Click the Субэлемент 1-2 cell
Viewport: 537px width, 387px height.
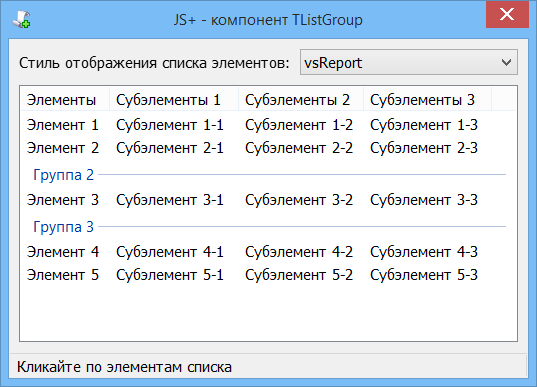299,125
